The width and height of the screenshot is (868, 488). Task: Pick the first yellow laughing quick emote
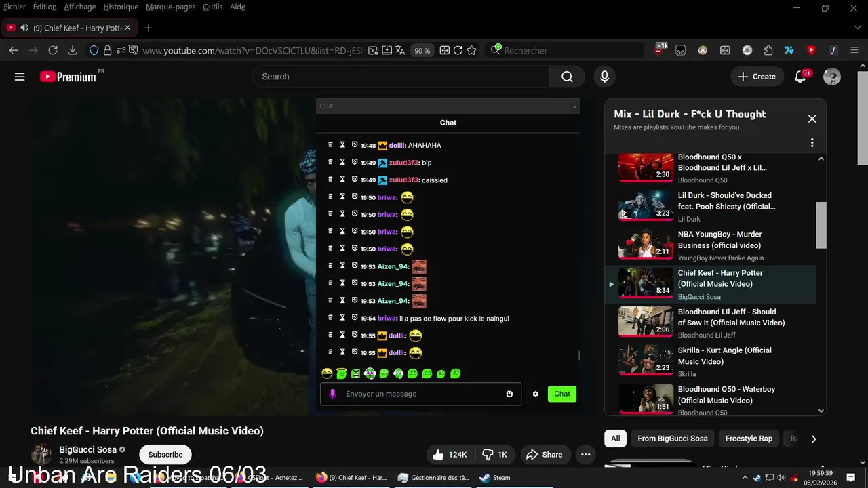coord(327,373)
